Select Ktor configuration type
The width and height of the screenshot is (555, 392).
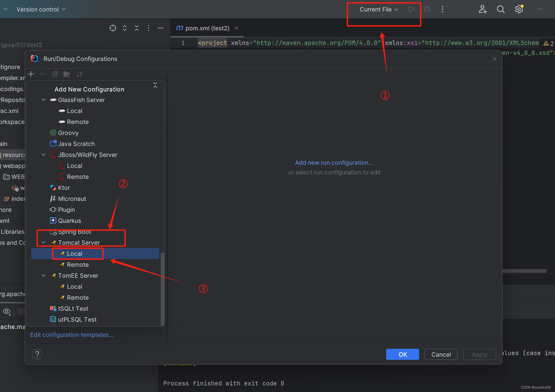tap(64, 188)
